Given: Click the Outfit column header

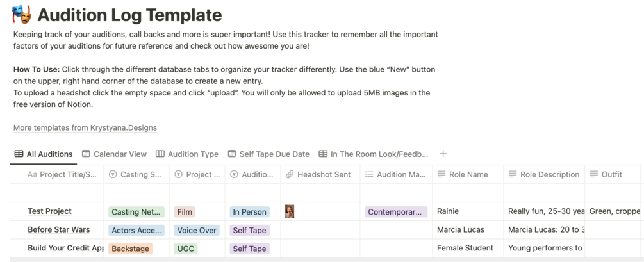Looking at the screenshot, I should 611,174.
